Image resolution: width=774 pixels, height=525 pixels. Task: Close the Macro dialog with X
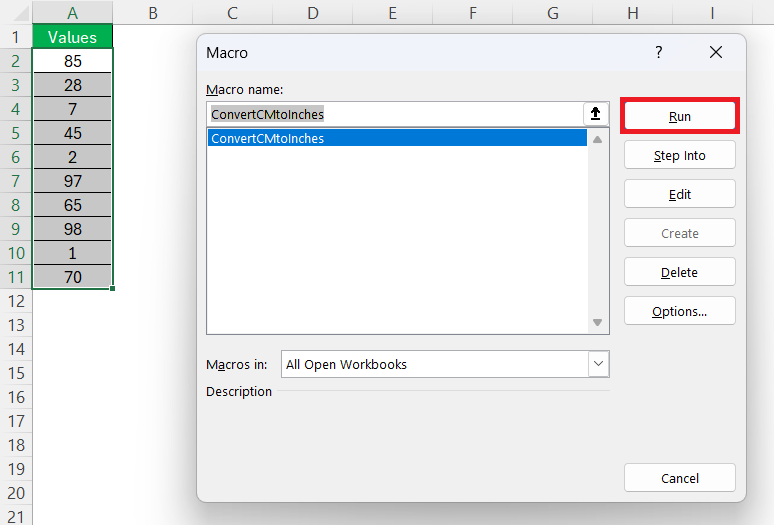716,52
